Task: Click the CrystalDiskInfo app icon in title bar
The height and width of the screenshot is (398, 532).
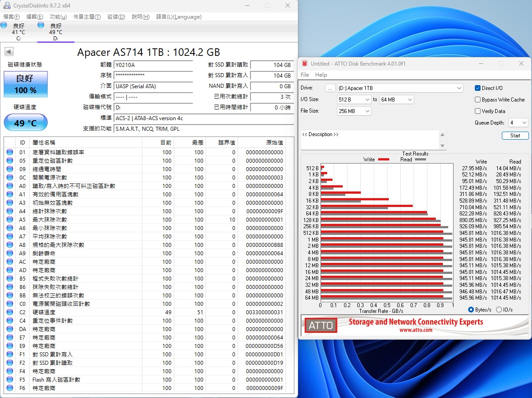Action: (x=7, y=6)
